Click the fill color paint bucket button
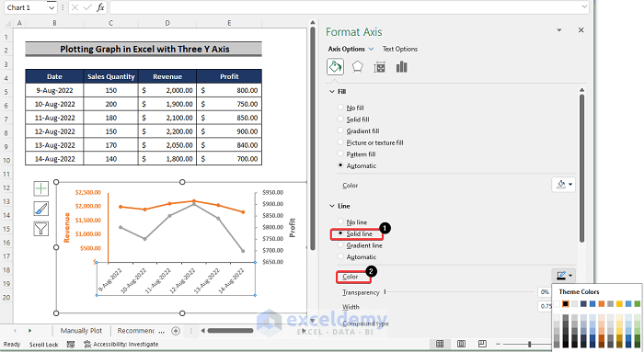This screenshot has width=644, height=352. click(x=564, y=185)
